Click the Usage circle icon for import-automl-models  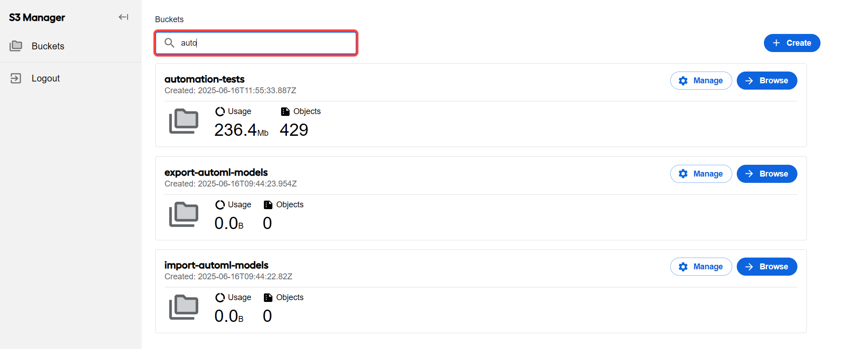click(220, 297)
